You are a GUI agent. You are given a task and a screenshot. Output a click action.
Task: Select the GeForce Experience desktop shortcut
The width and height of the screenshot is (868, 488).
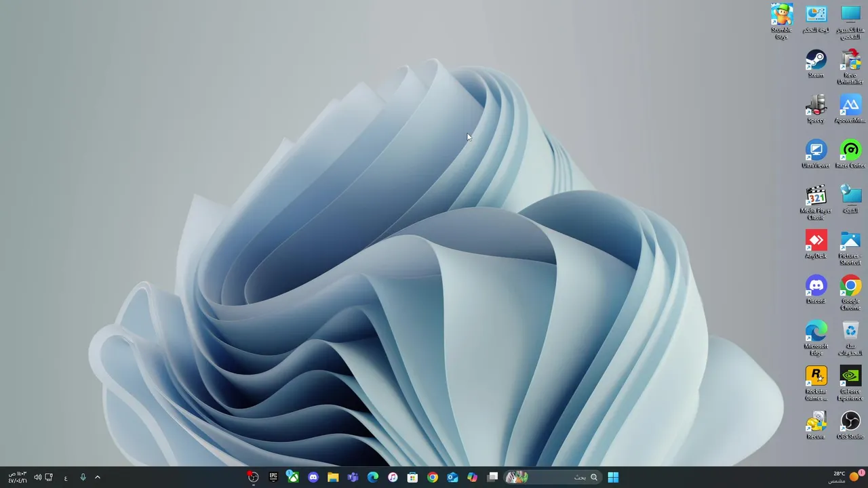[850, 383]
